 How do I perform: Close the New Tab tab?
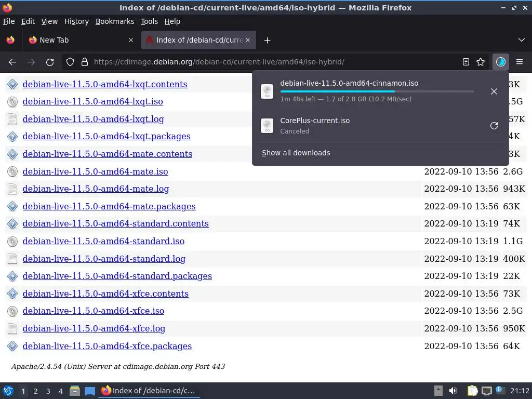pos(130,40)
